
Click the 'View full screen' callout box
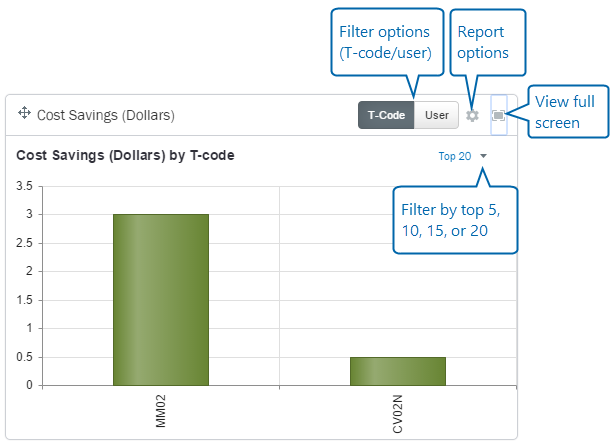click(568, 110)
